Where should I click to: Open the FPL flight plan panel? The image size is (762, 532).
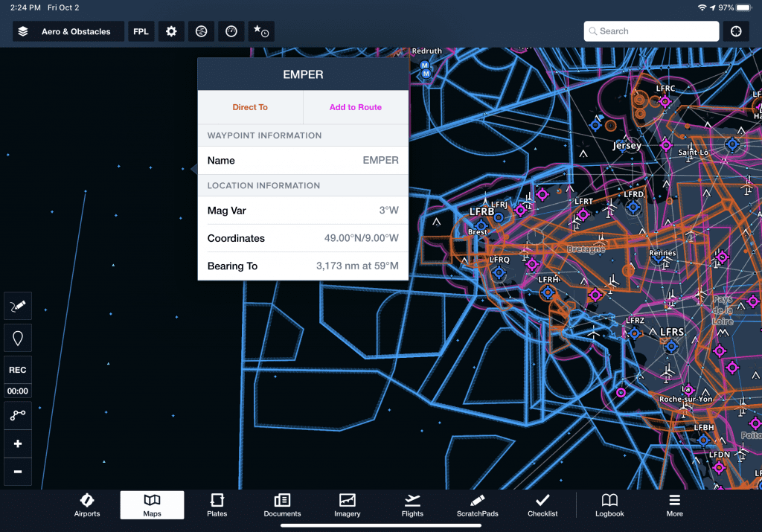tap(141, 31)
